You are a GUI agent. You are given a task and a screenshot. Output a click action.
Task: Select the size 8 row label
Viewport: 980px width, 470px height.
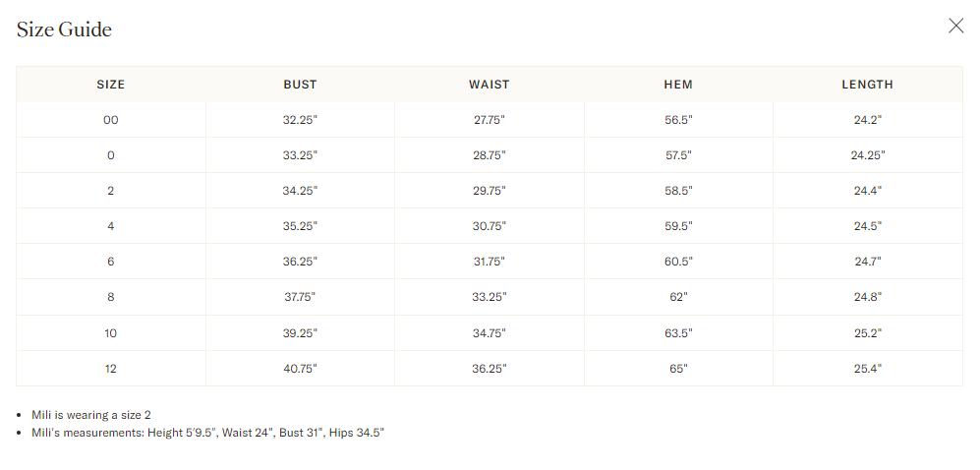point(111,298)
